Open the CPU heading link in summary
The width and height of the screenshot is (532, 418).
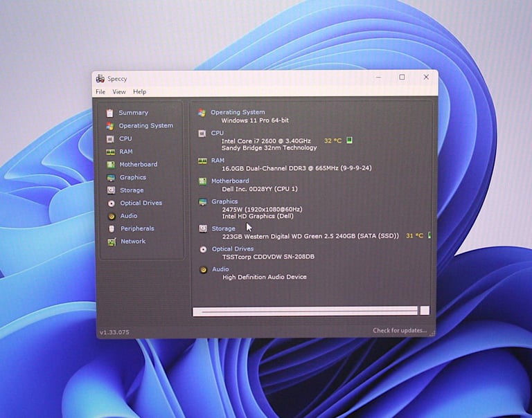[x=217, y=134]
